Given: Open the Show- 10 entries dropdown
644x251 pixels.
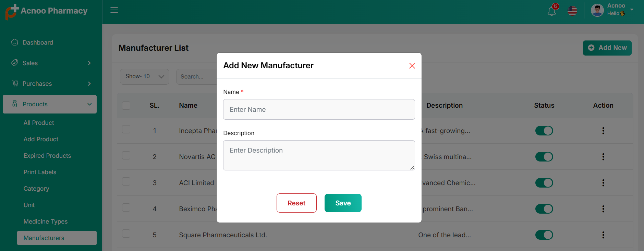Looking at the screenshot, I should point(144,76).
